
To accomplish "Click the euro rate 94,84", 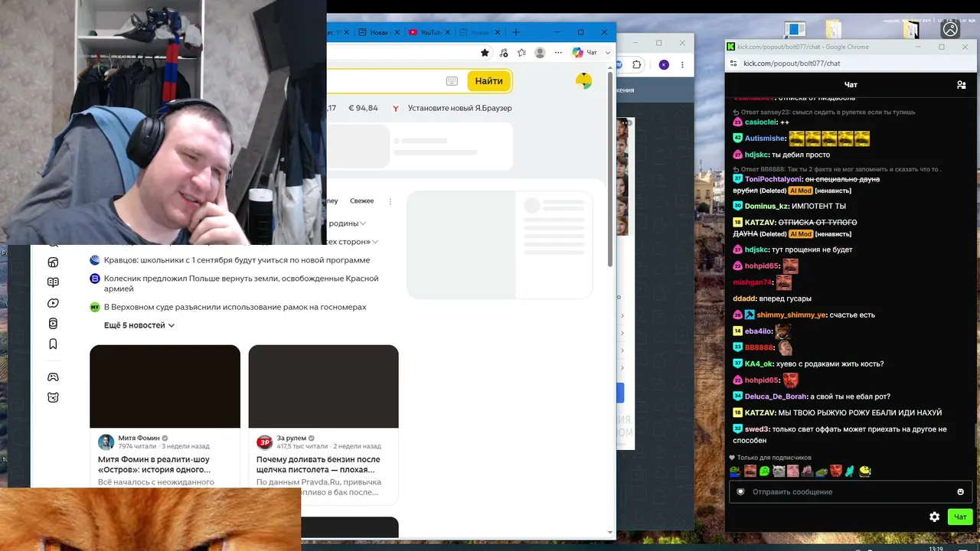I will coord(363,108).
